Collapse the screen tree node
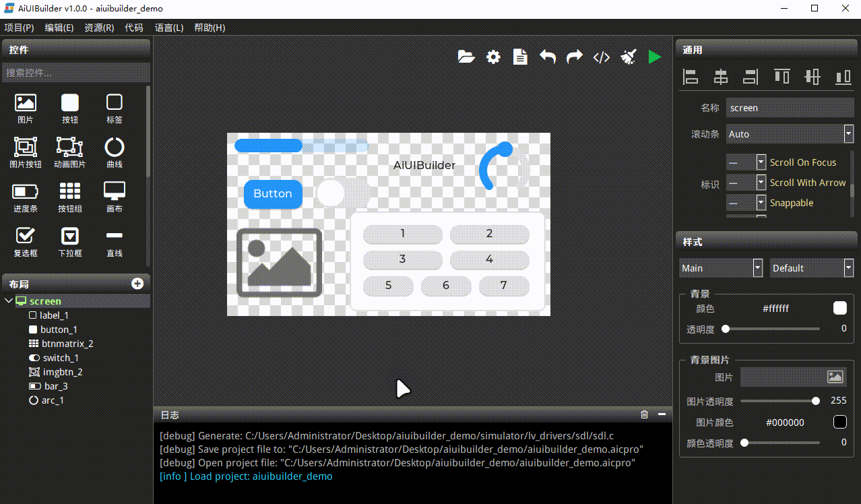Viewport: 861px width, 504px height. 8,301
